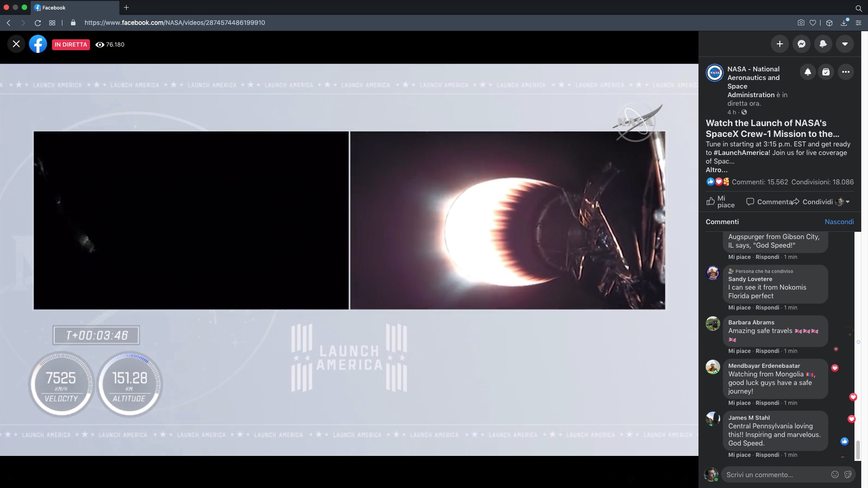Bookmark page with heart icon

click(x=812, y=23)
